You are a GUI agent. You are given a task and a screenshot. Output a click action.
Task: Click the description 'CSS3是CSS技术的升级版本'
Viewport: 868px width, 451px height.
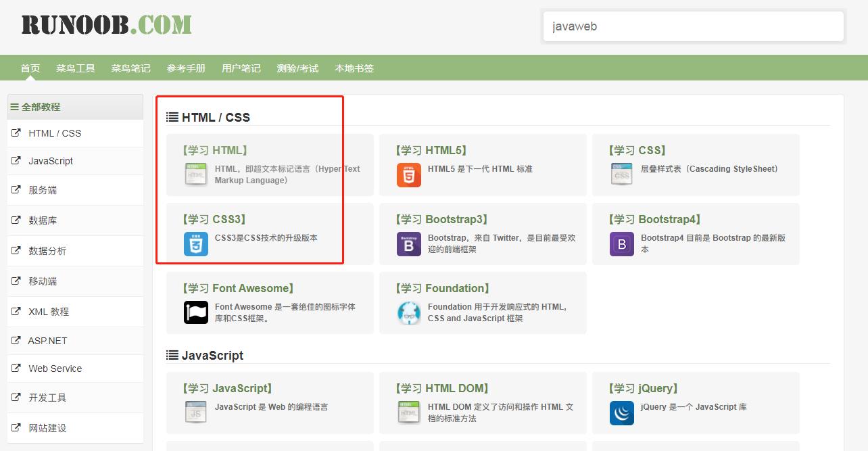[x=266, y=238]
